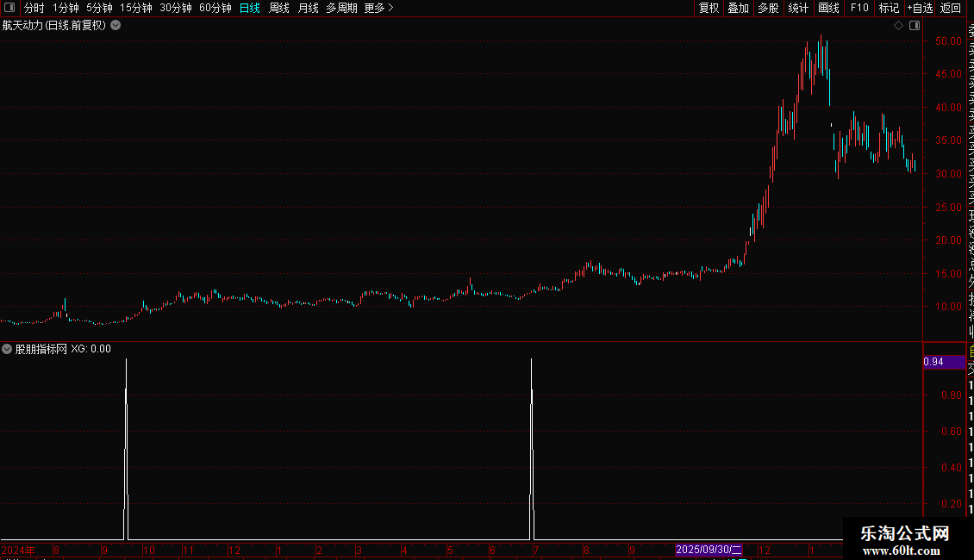The width and height of the screenshot is (974, 560).
Task: Open F10 company information
Action: pyautogui.click(x=859, y=8)
